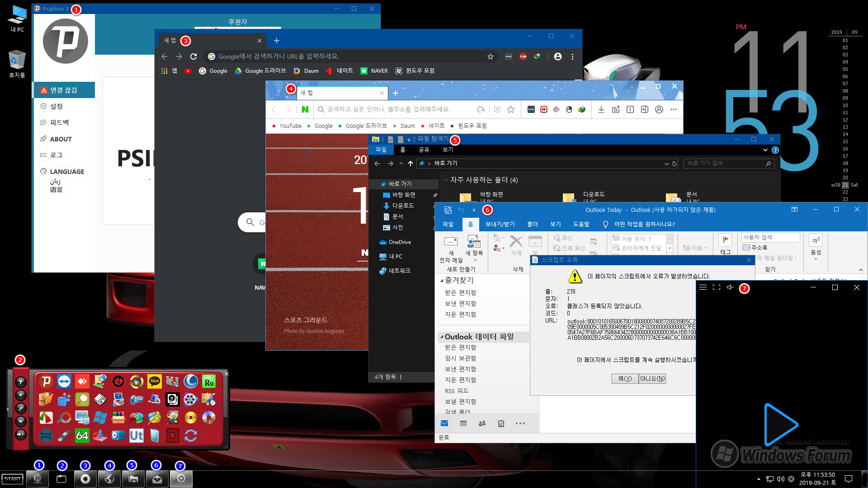Open the 공유 tab in File Explorer

[x=424, y=150]
